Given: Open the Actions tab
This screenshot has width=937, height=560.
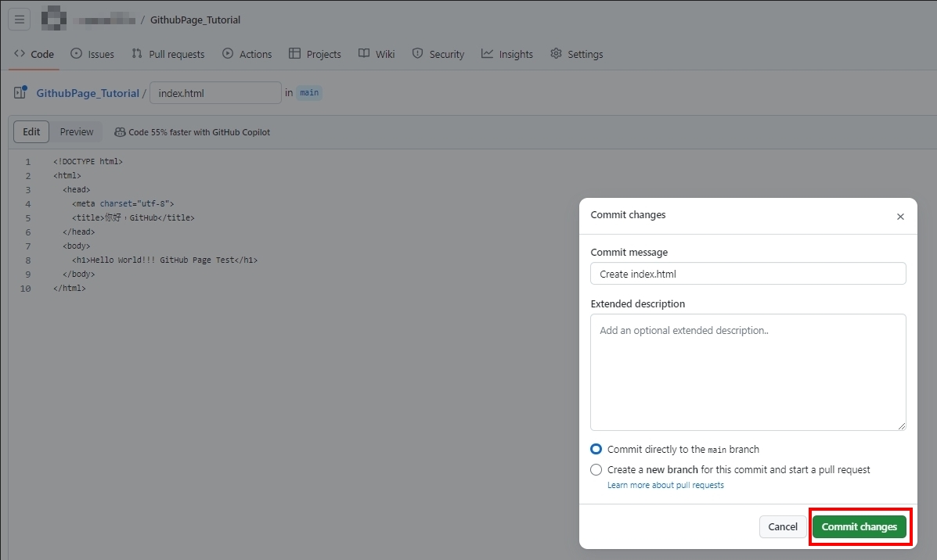Looking at the screenshot, I should click(x=247, y=54).
